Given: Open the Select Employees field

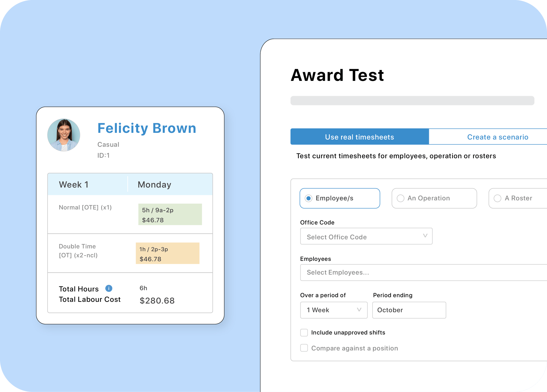Looking at the screenshot, I should coord(423,272).
